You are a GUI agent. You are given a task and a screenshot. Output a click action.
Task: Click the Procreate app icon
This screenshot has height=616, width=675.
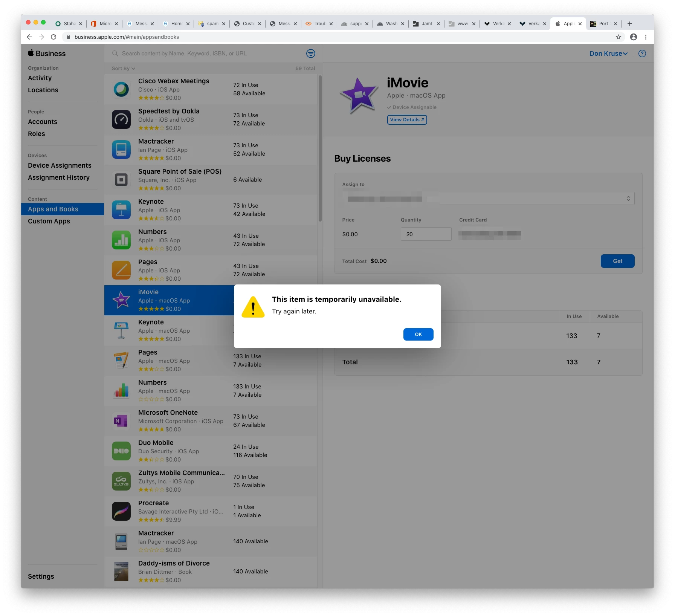tap(121, 511)
